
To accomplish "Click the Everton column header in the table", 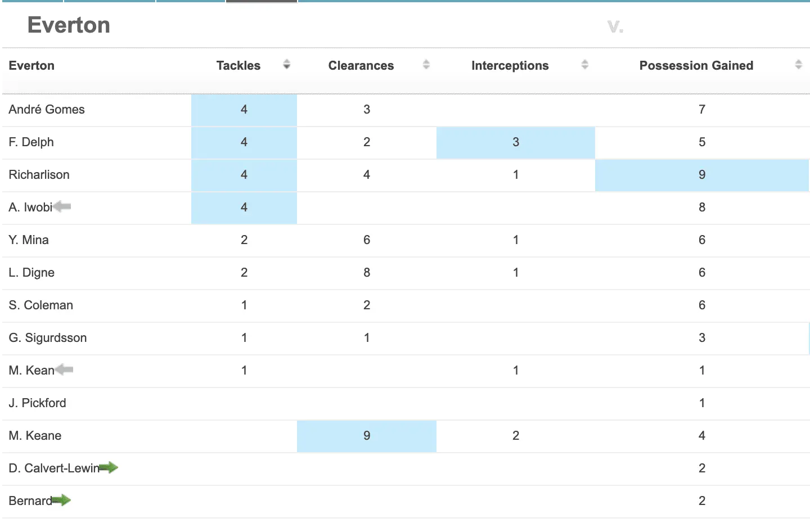I will (31, 66).
